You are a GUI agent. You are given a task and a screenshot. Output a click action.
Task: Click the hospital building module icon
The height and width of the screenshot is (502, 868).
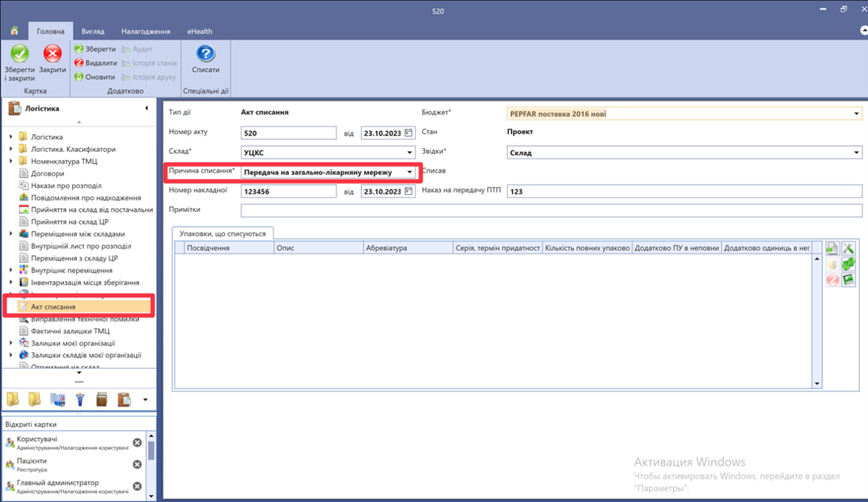tap(57, 400)
